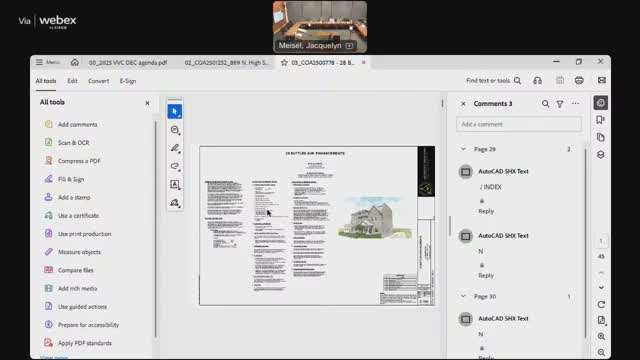640x360 pixels.
Task: Open the Convert tab
Action: tap(98, 81)
